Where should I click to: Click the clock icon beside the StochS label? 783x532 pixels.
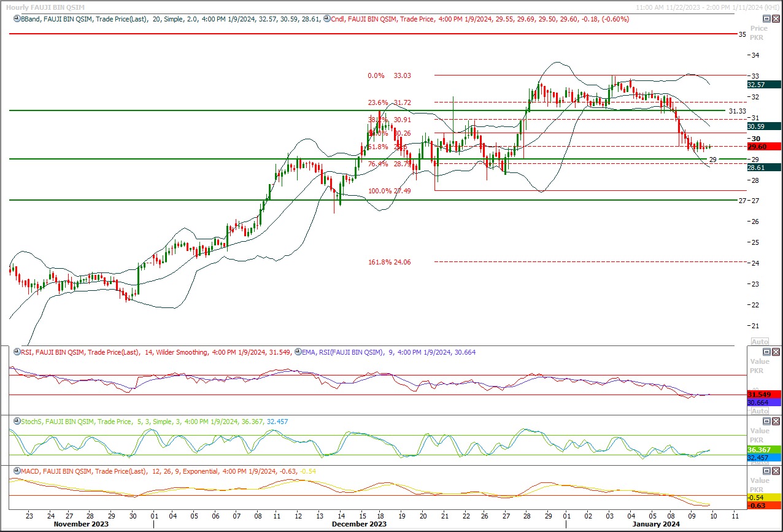pyautogui.click(x=17, y=422)
